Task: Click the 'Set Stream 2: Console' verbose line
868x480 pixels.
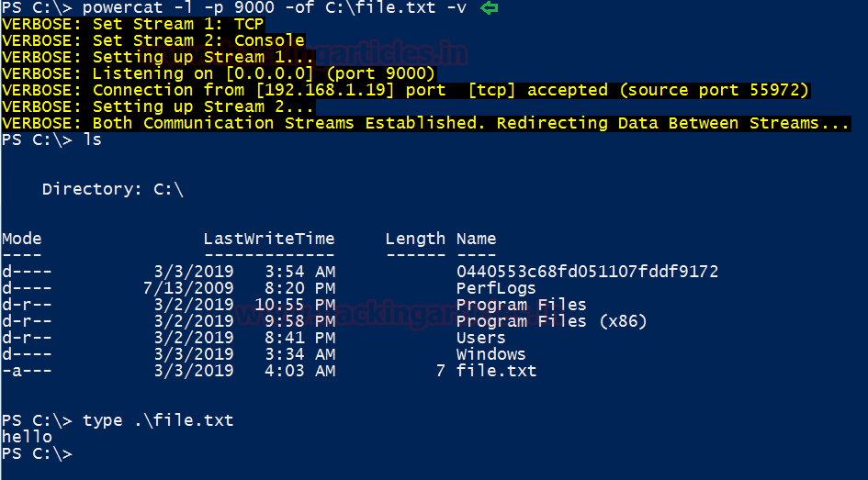Action: tap(153, 41)
